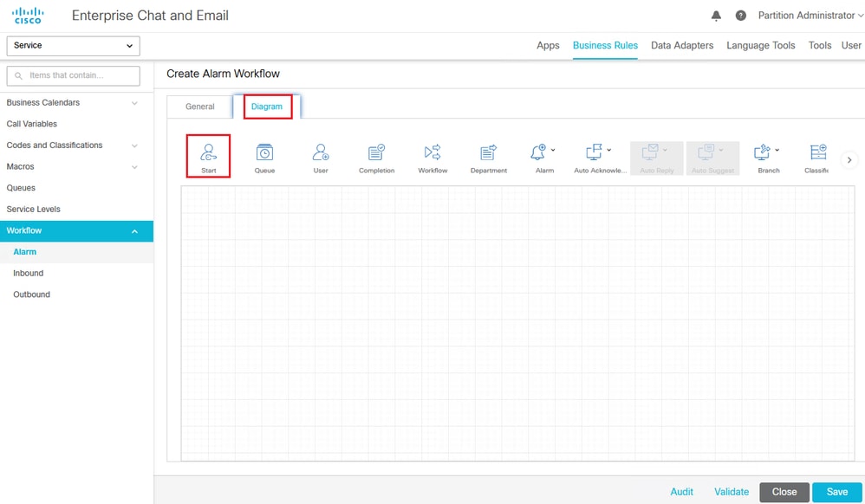Open Alarm node dropdown arrow
Screen dimensions: 865x504
[553, 150]
